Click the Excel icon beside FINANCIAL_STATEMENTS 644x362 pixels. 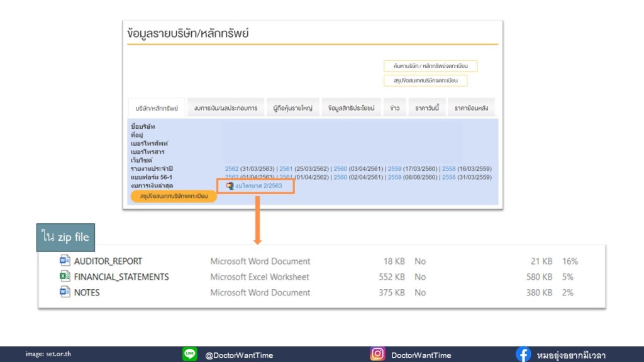pos(65,277)
